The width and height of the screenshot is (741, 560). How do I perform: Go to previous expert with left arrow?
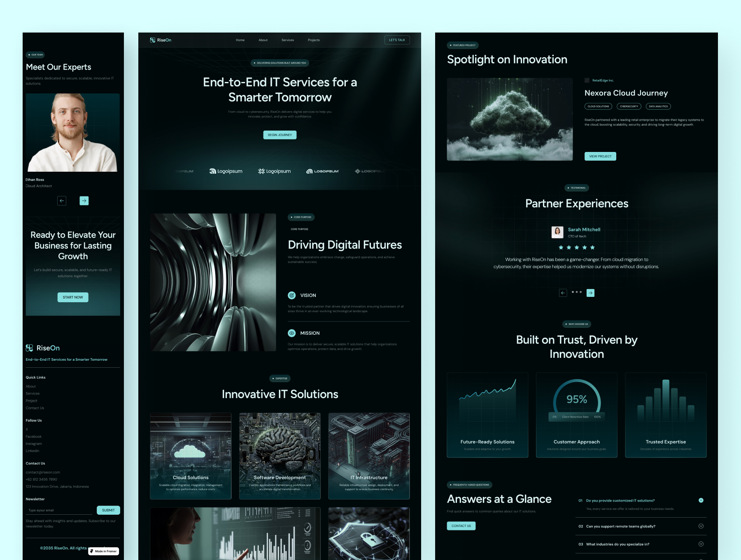pos(62,201)
